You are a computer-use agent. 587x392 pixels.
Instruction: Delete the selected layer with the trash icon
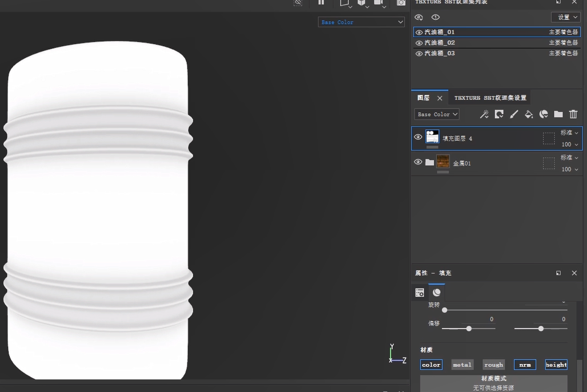(x=573, y=114)
